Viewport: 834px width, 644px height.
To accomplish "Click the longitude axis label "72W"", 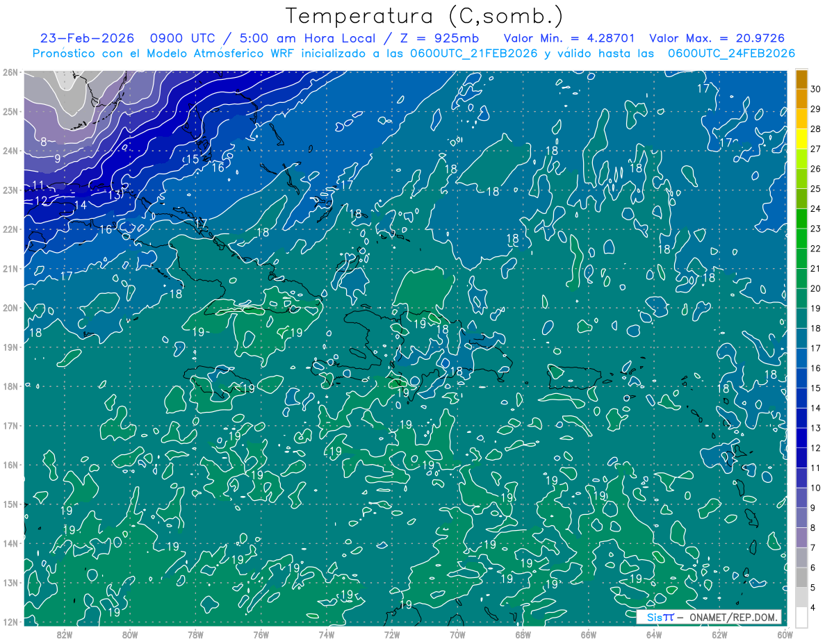I will [x=392, y=634].
